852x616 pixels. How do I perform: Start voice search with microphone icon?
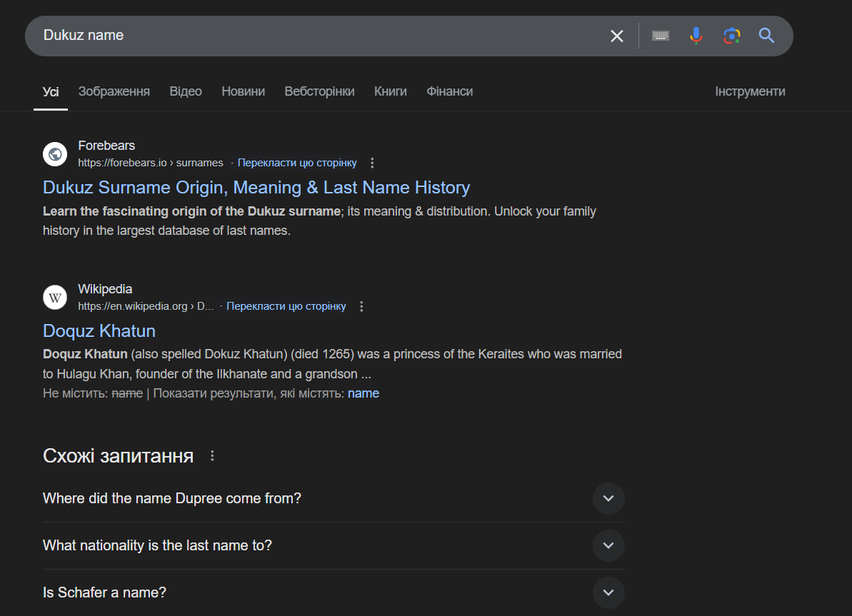[x=696, y=36]
